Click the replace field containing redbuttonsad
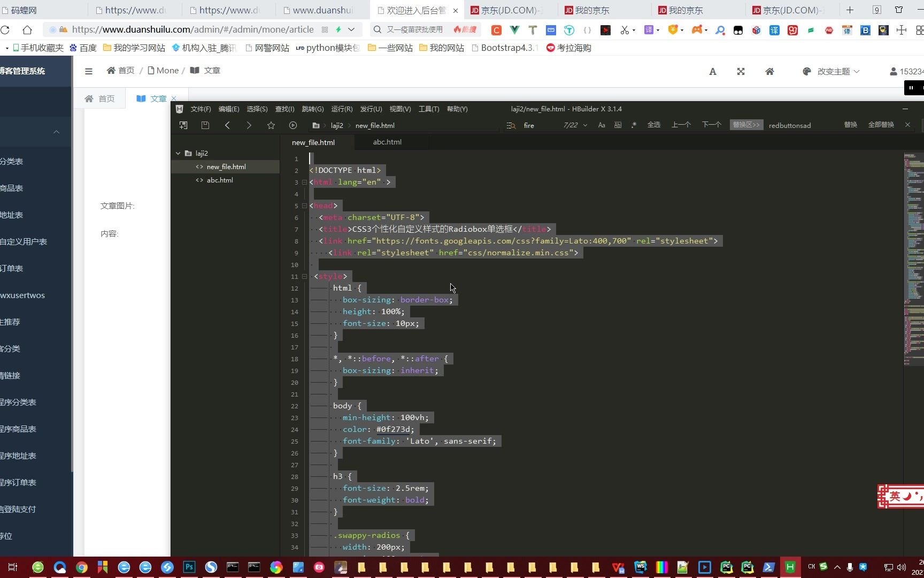Viewport: 924px width, 578px height. [802, 125]
